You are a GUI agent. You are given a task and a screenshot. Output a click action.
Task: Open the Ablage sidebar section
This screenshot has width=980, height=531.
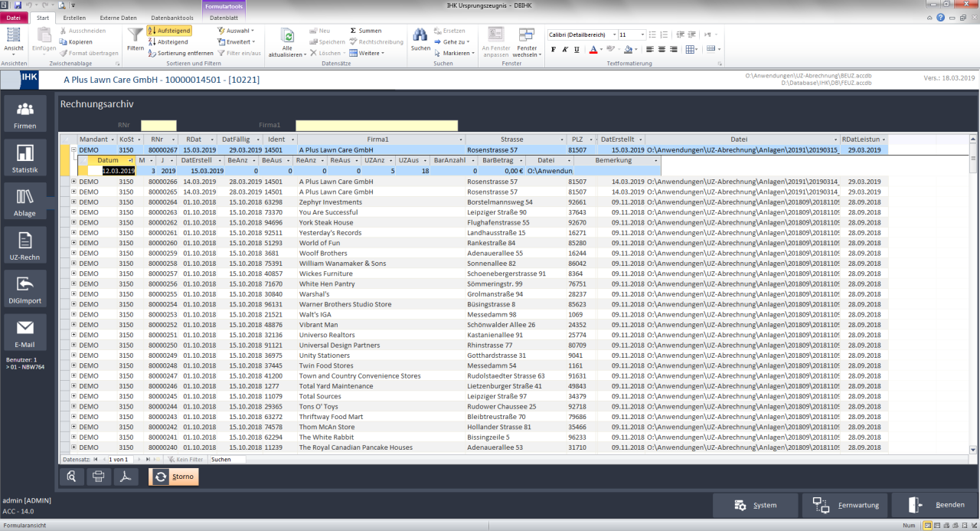click(25, 202)
